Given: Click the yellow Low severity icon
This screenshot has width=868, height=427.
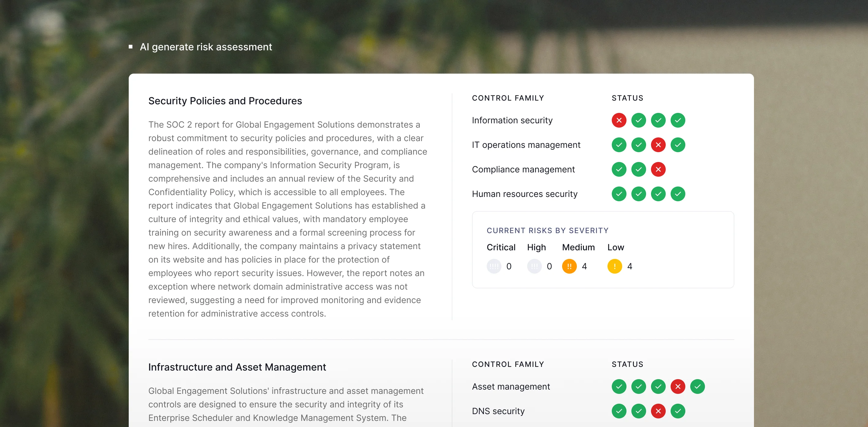Looking at the screenshot, I should (615, 267).
